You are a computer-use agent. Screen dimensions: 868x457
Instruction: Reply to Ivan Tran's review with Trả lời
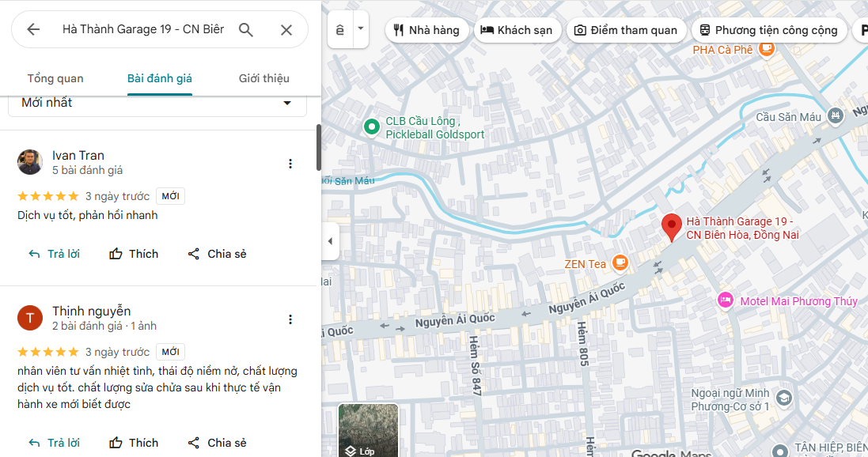pos(55,254)
